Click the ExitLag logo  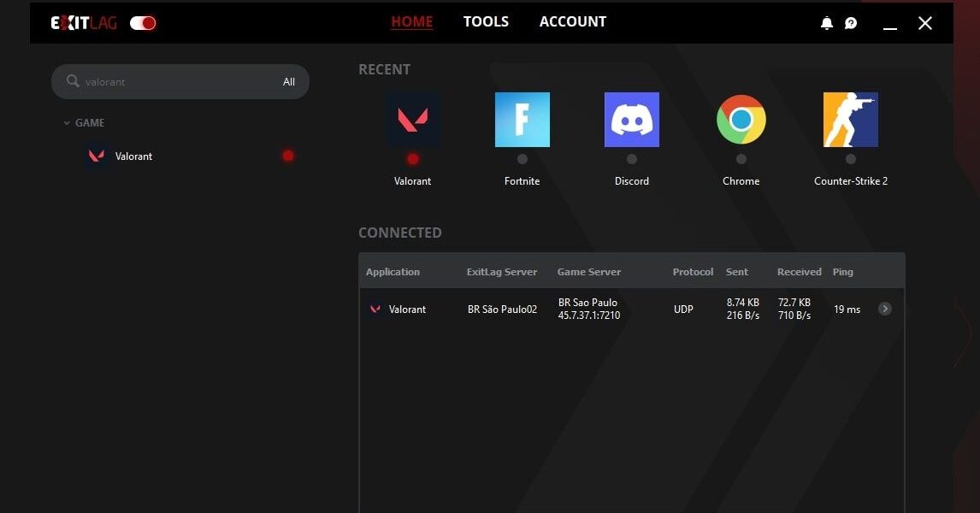pos(84,23)
